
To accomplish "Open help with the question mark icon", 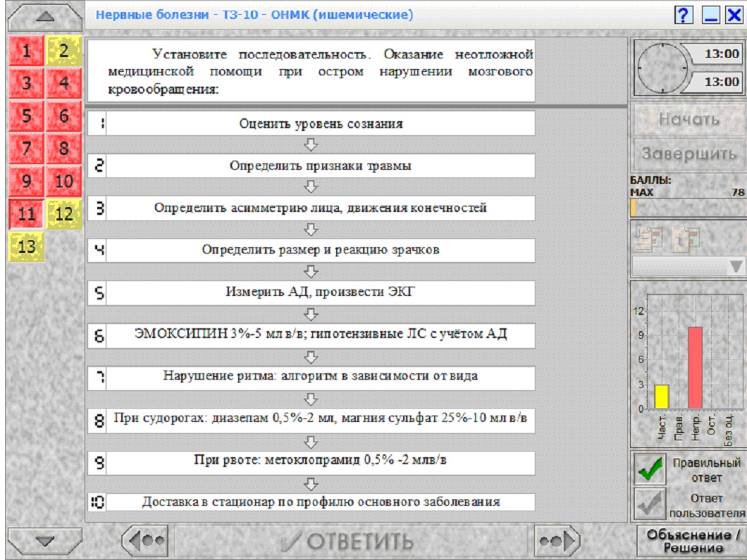I will point(683,15).
